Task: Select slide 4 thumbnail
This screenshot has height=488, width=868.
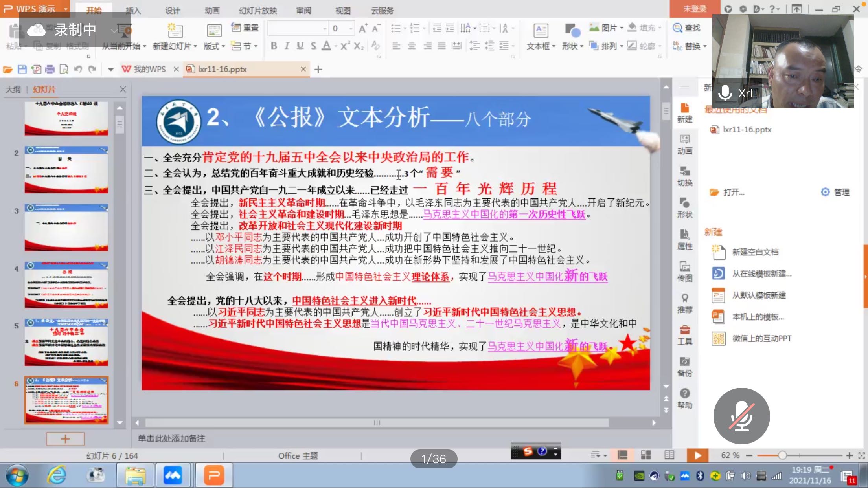Action: pos(66,285)
